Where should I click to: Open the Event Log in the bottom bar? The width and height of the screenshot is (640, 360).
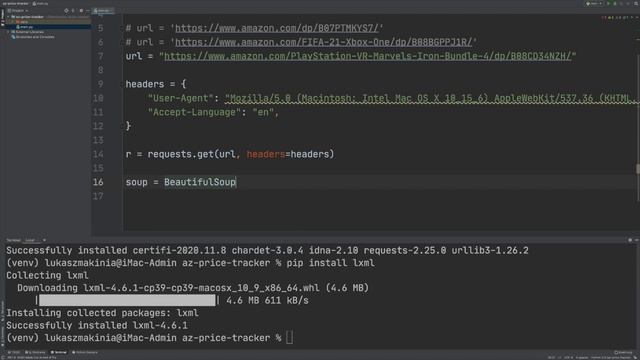(x=623, y=352)
